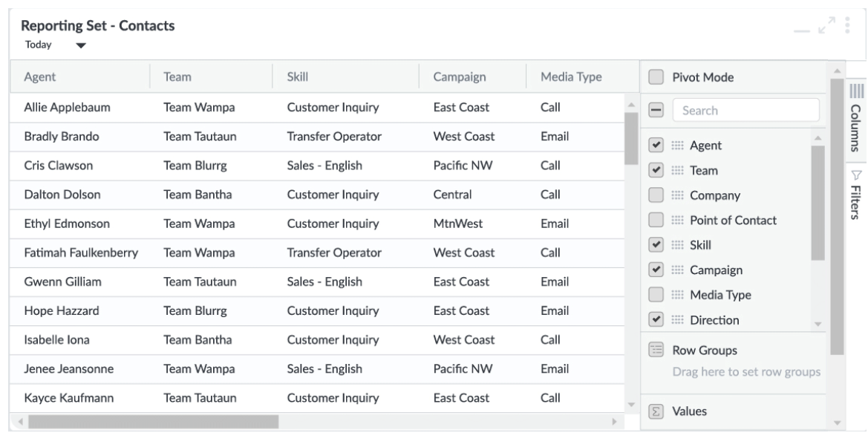Click the Campaign column header
868x433 pixels.
460,76
